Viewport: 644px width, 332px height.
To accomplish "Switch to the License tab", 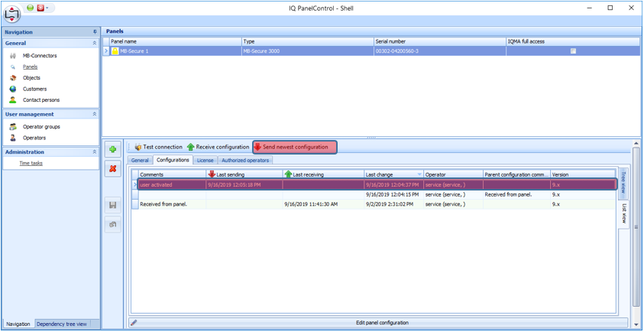I will click(205, 160).
